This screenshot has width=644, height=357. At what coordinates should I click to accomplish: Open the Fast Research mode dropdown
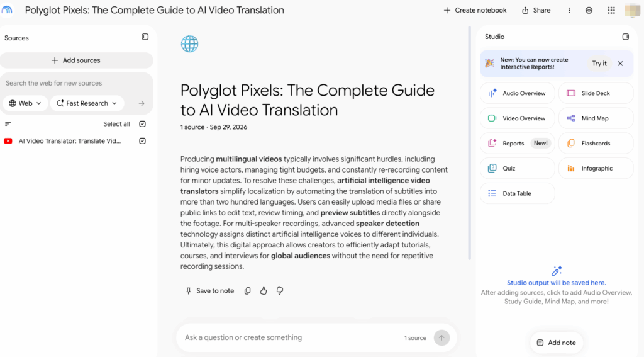(x=87, y=103)
